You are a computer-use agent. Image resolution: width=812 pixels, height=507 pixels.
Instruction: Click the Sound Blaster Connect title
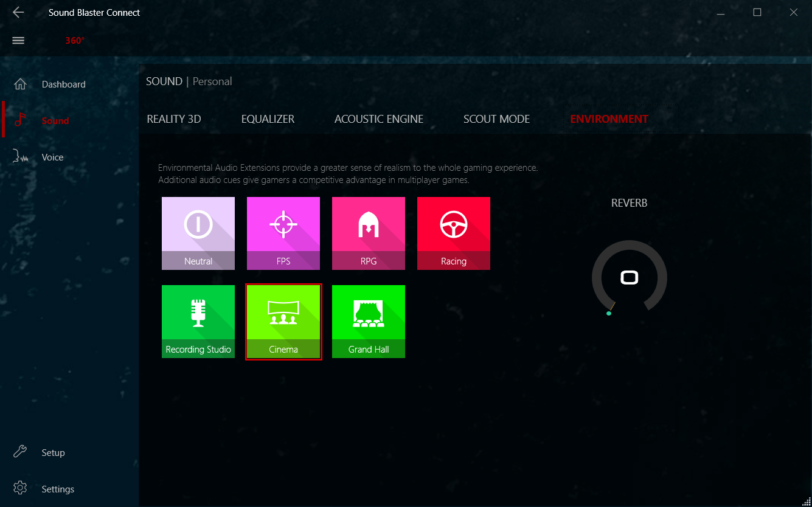(x=94, y=12)
